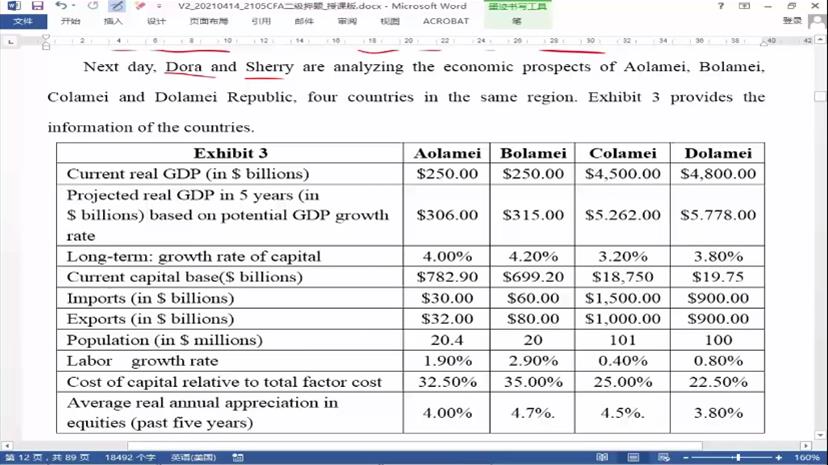Switch to Web Layout view

pyautogui.click(x=664, y=457)
